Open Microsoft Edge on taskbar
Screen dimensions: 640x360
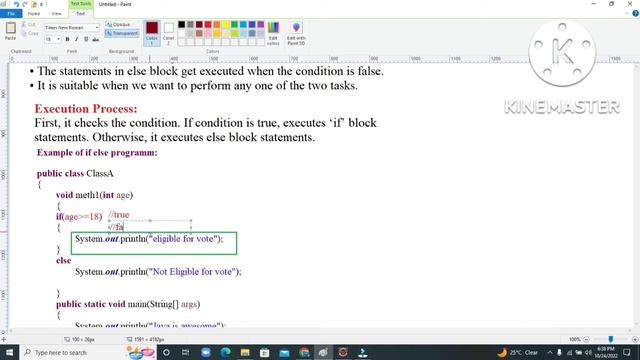click(225, 352)
